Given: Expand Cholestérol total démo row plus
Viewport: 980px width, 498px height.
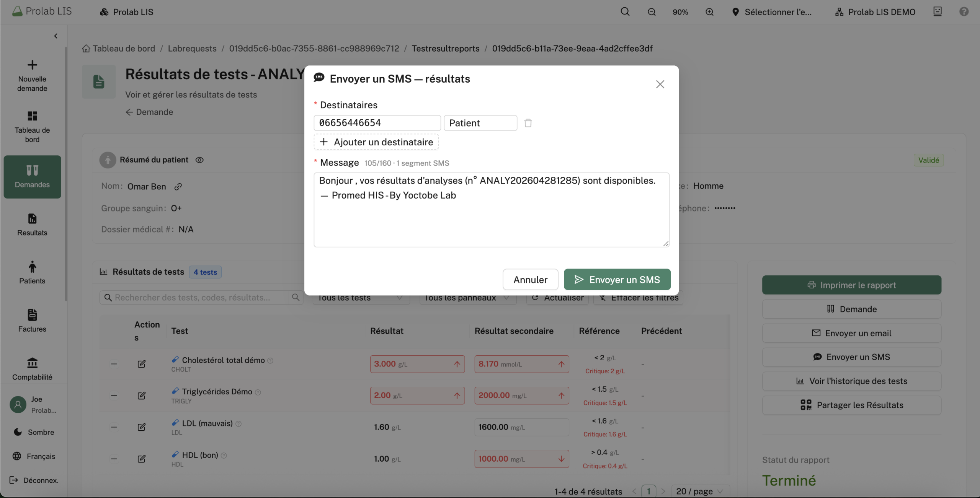Looking at the screenshot, I should pos(114,364).
